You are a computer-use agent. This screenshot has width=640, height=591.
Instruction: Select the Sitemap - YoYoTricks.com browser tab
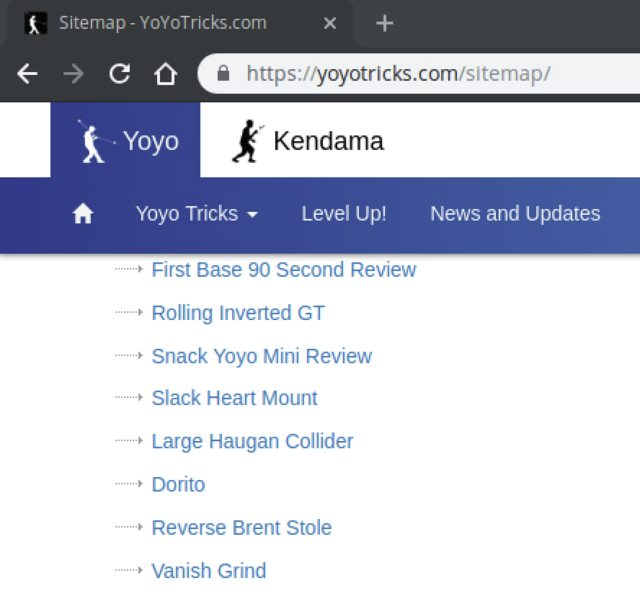tap(180, 23)
